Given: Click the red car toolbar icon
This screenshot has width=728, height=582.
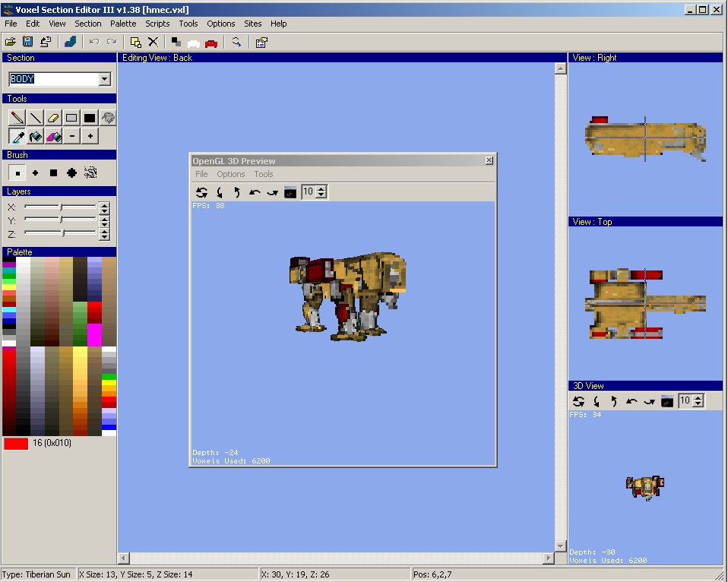Looking at the screenshot, I should [x=211, y=43].
